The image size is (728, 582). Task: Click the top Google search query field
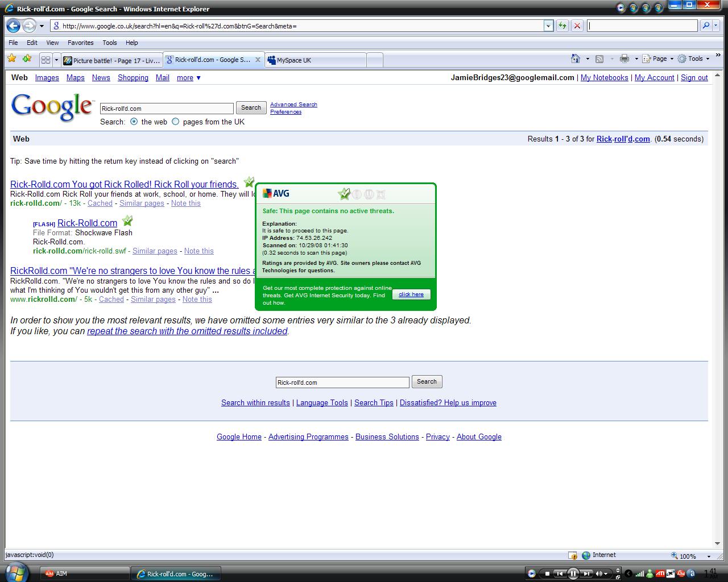[x=167, y=109]
